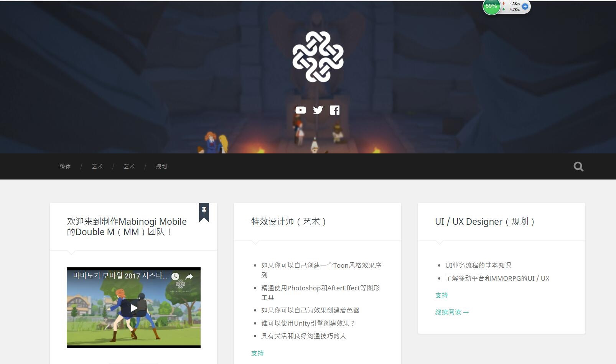Open the Twitter social link
Viewport: 616px width, 364px height.
[x=318, y=110]
